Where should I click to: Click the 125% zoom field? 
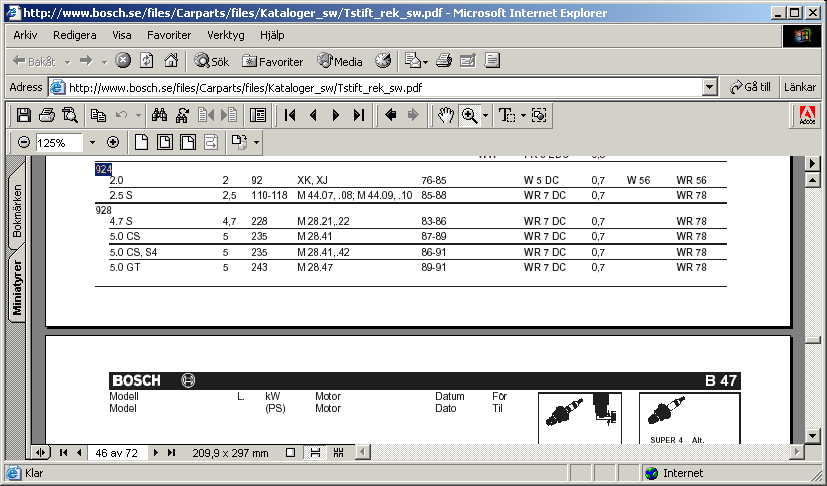point(59,143)
